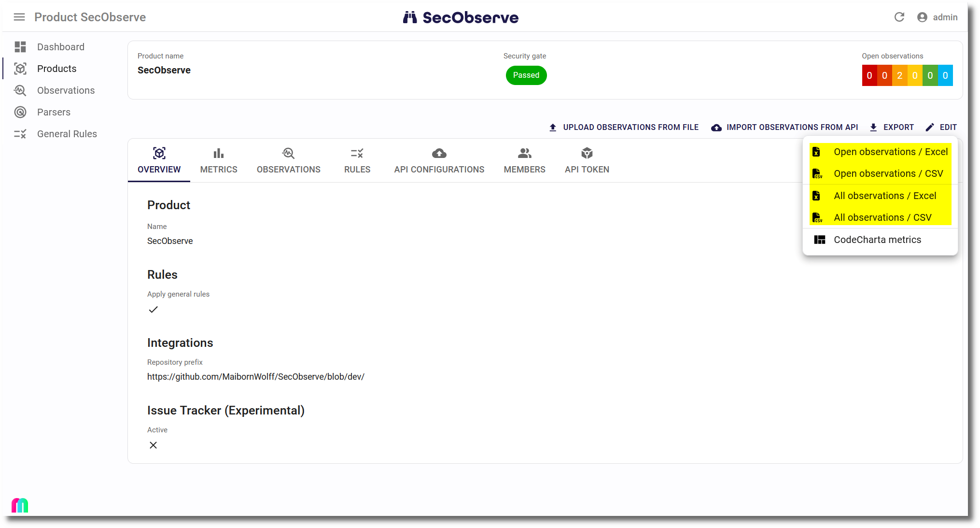980x528 pixels.
Task: Open the hamburger sidebar menu
Action: coord(19,17)
